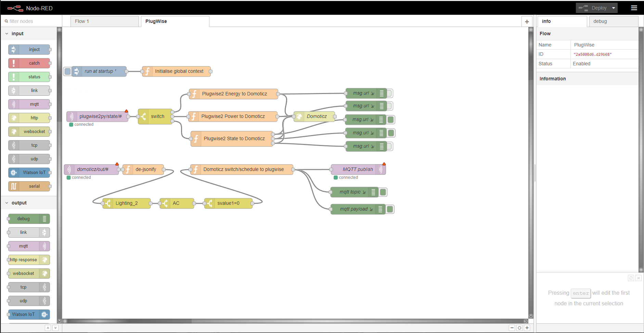Click the Node-RED logo
The image size is (644, 333).
[x=15, y=8]
